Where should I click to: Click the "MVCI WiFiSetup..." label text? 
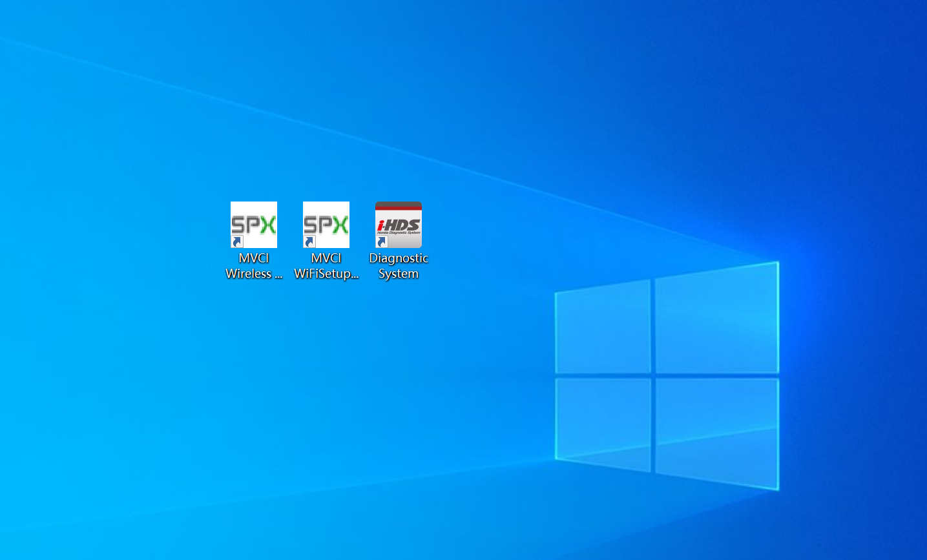326,265
